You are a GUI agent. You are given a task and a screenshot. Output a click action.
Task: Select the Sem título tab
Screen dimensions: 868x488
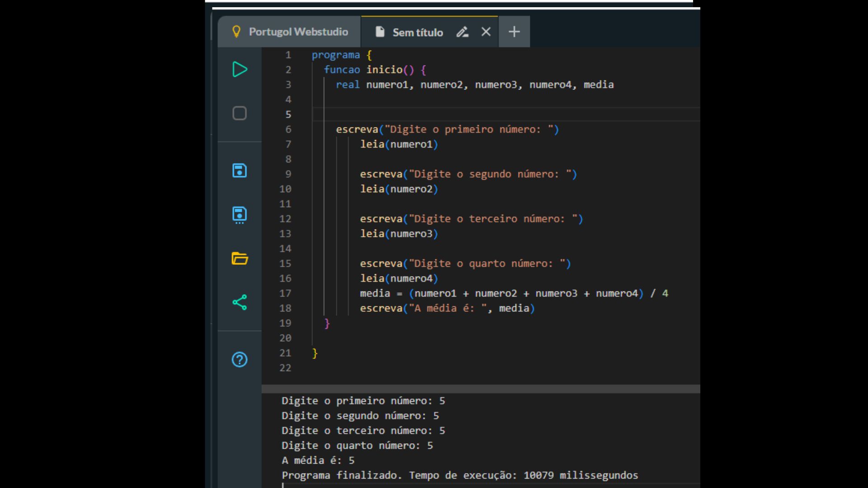click(x=417, y=33)
